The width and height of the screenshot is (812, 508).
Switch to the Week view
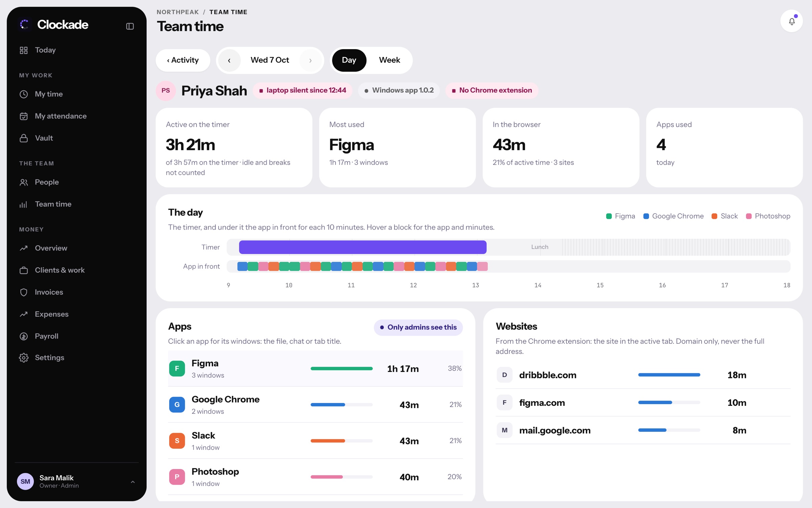click(389, 60)
